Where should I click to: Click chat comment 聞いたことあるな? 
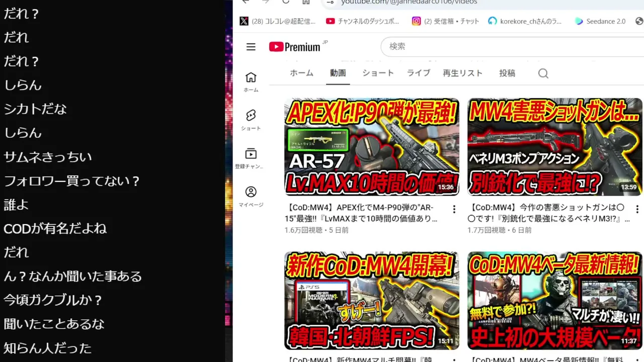(x=54, y=324)
